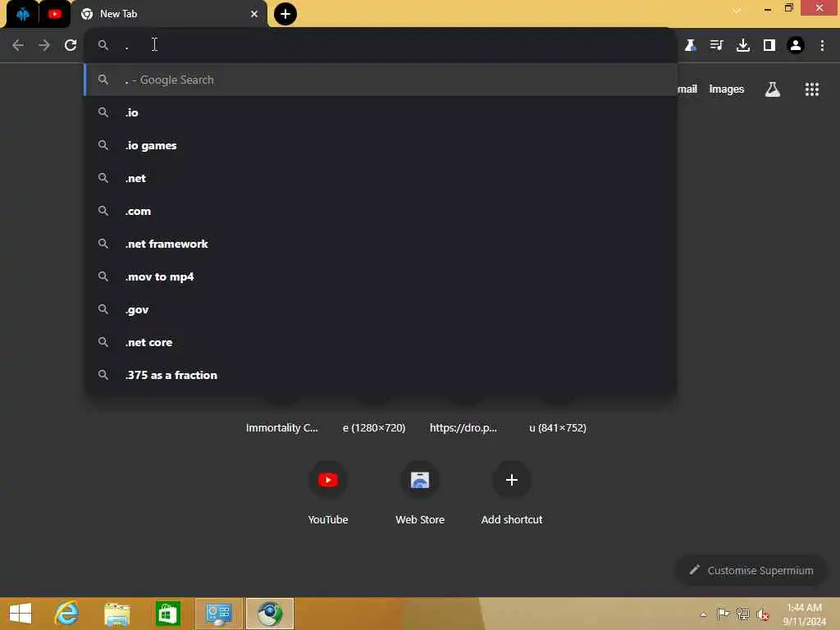
Task: Open the Action Center flag icon
Action: pyautogui.click(x=723, y=614)
